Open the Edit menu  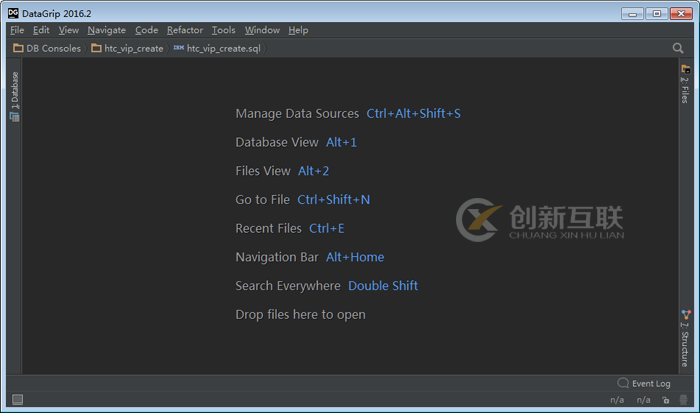click(x=41, y=30)
